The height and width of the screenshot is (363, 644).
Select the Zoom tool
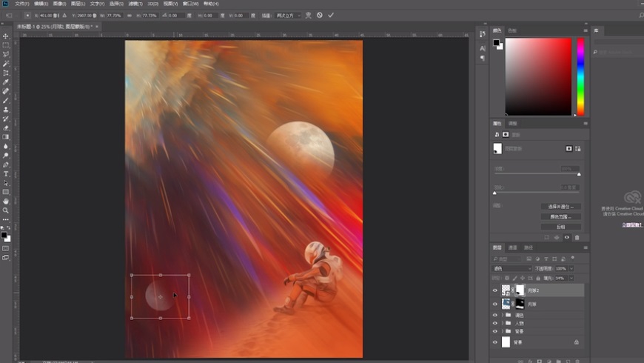point(6,210)
